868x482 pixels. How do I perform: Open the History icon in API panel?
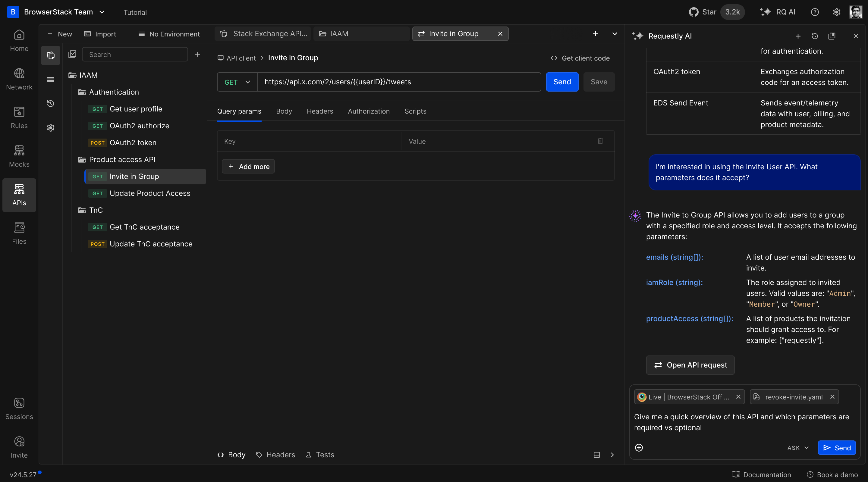[x=51, y=103]
